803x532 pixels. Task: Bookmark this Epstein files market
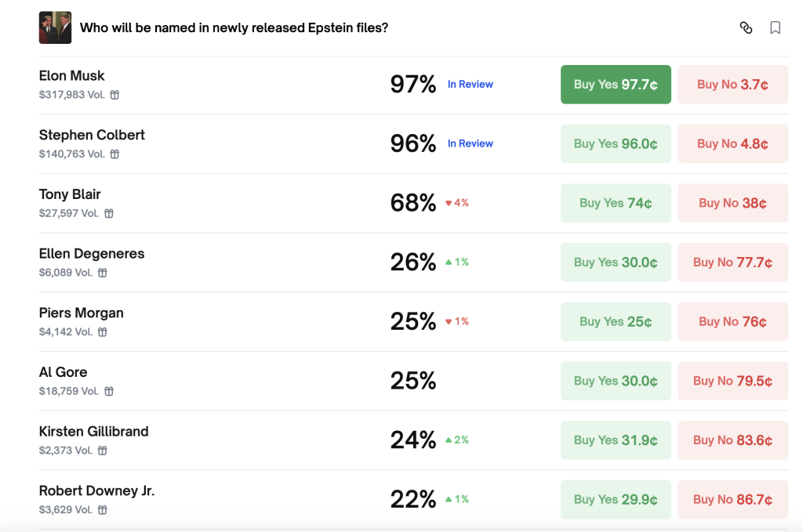tap(775, 28)
